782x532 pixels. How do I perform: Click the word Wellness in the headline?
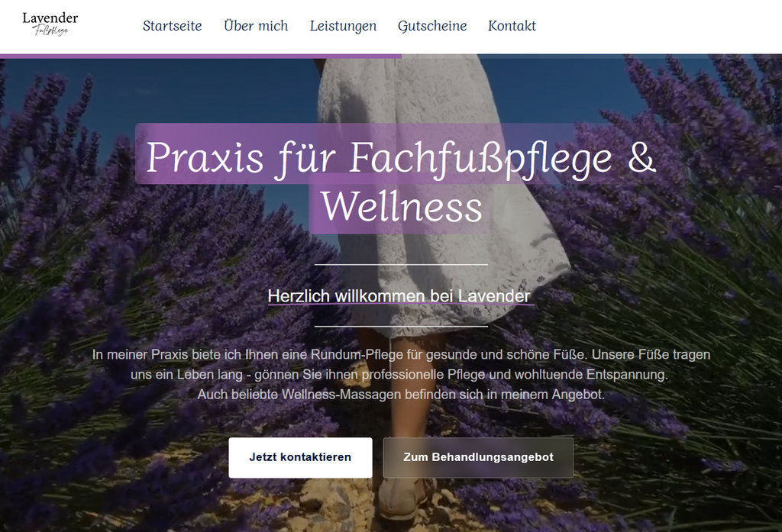pyautogui.click(x=402, y=206)
